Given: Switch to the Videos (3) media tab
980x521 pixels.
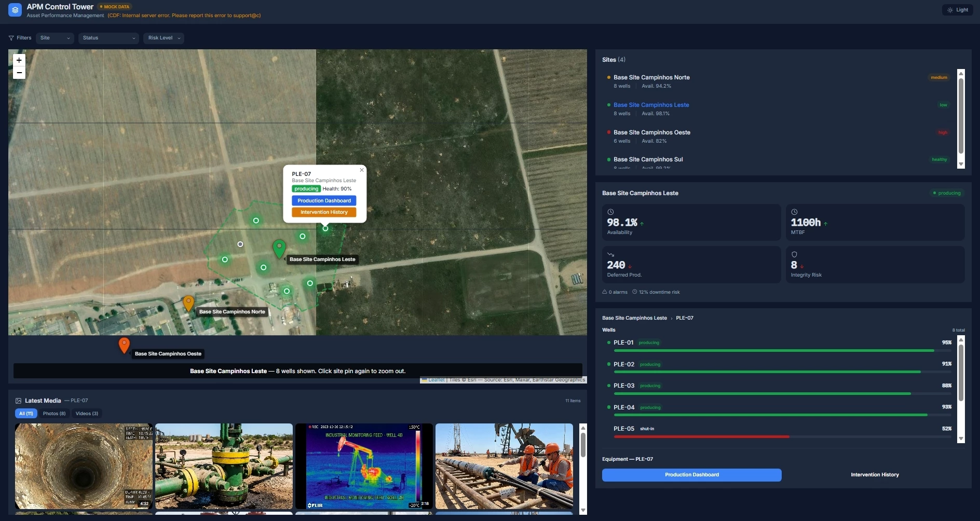Looking at the screenshot, I should point(87,414).
